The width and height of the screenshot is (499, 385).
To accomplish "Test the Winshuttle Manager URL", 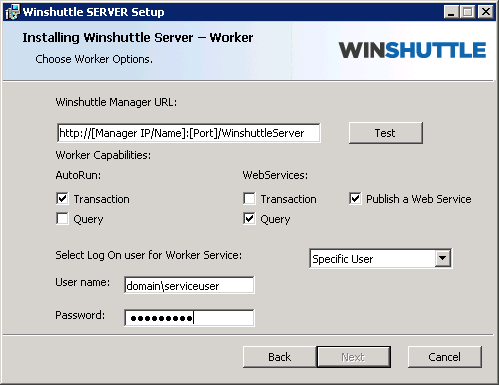I will click(x=386, y=133).
